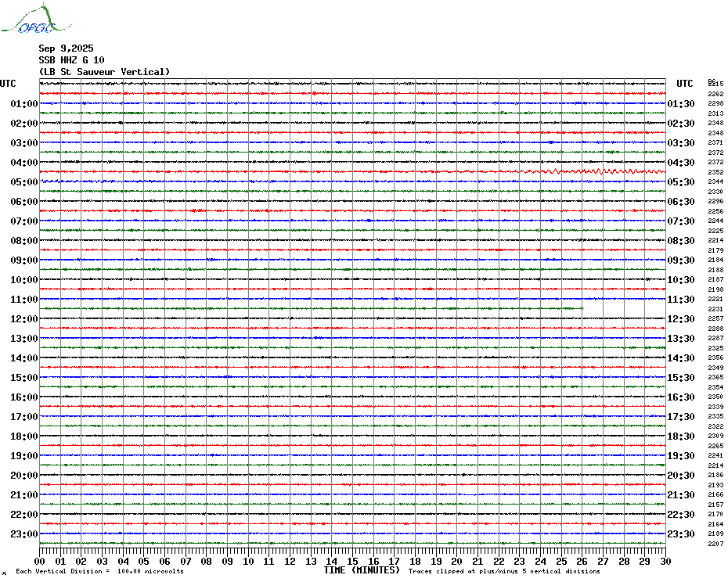Select the 19:30 half-hour label
The height and width of the screenshot is (582, 728).
pos(681,456)
